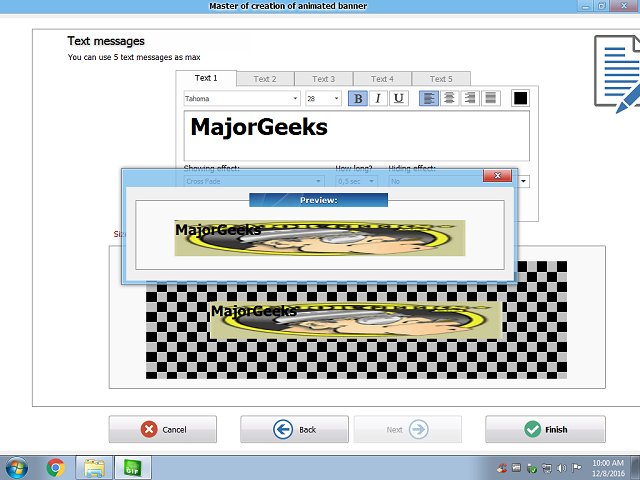640x480 pixels.
Task: Open the font size 28 dropdown
Action: point(323,98)
